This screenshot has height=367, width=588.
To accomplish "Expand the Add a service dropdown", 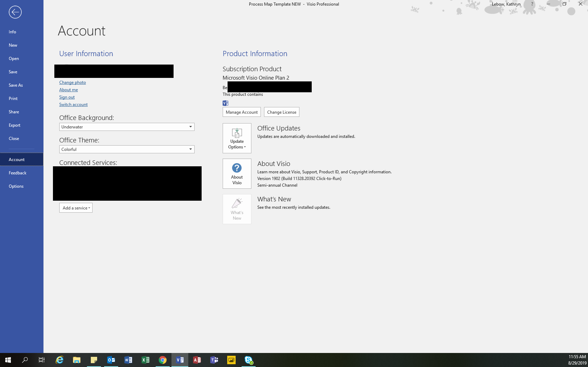I will click(x=76, y=208).
